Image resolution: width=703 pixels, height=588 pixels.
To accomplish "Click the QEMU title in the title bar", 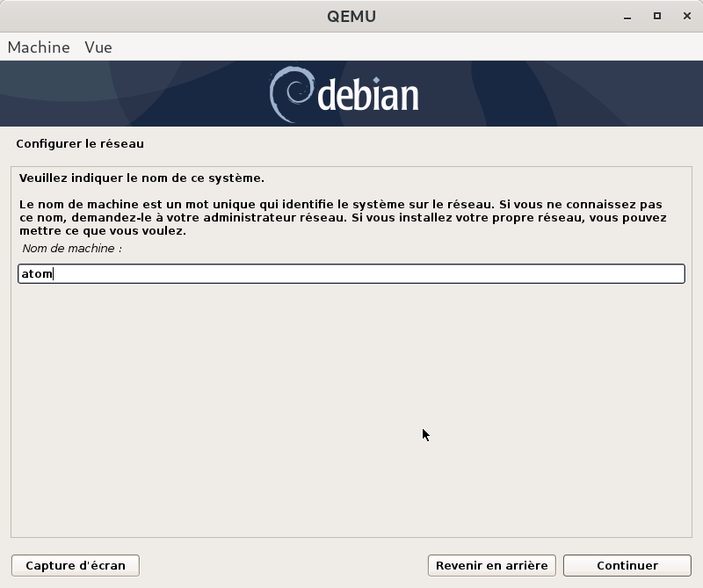I will [351, 16].
